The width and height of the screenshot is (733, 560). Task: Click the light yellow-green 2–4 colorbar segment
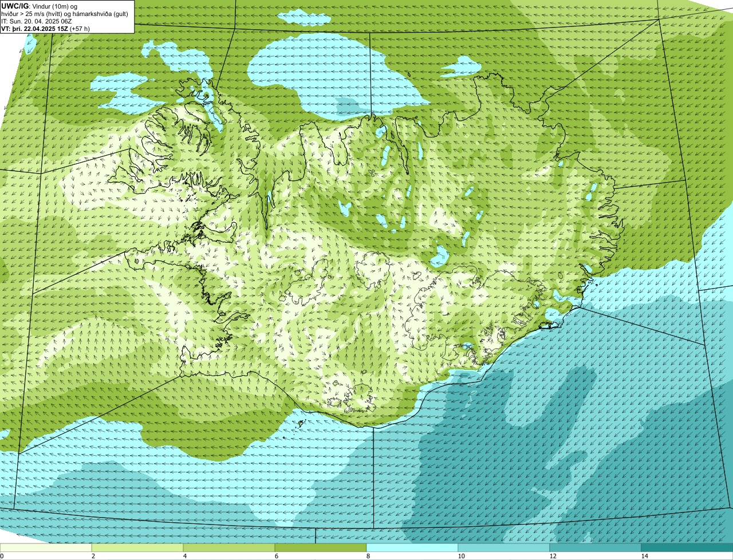pos(137,547)
